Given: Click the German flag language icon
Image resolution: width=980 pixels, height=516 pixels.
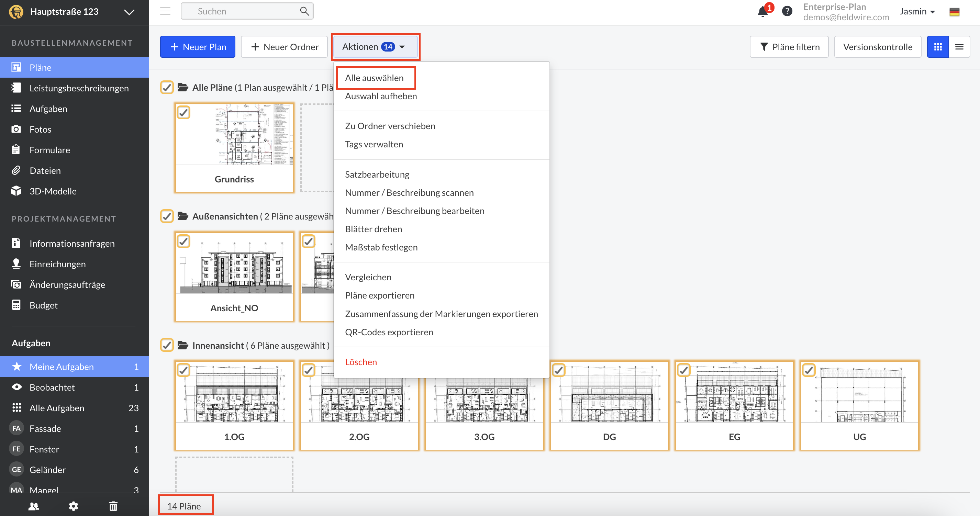Looking at the screenshot, I should [955, 11].
